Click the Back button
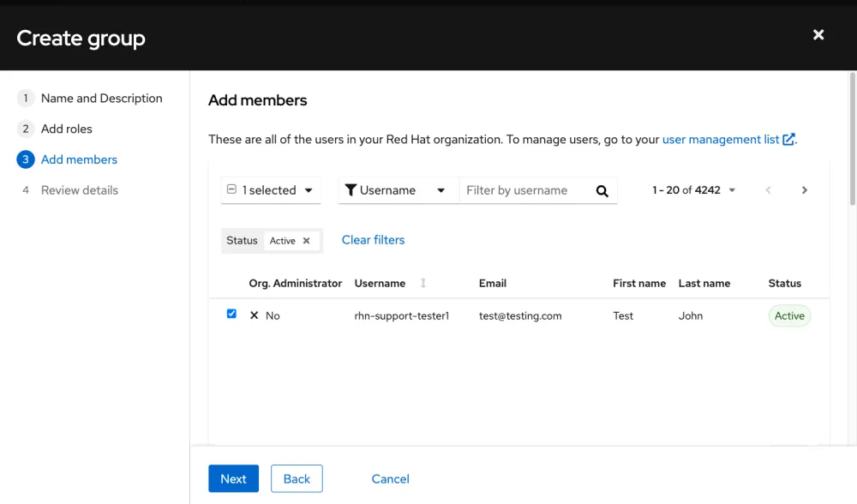The image size is (857, 504). pos(297,479)
